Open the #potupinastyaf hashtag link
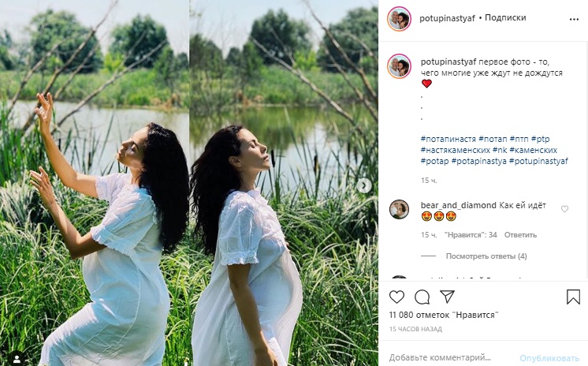 click(x=538, y=161)
